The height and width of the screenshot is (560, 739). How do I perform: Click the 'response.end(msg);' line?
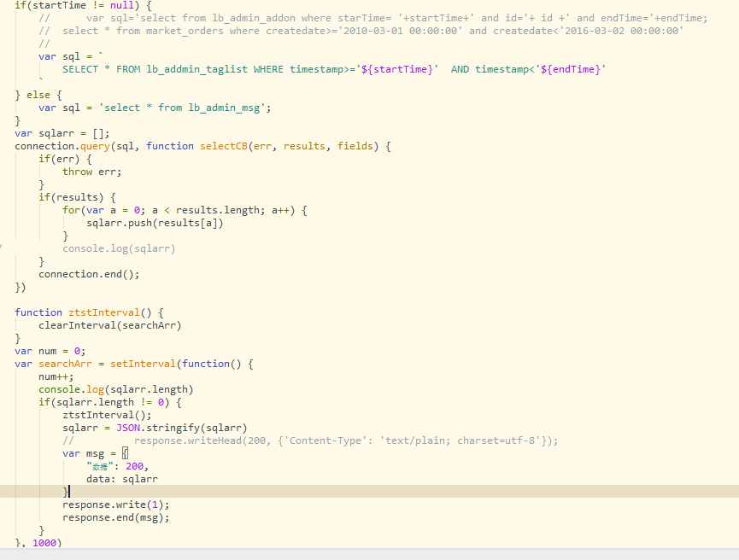click(x=116, y=517)
